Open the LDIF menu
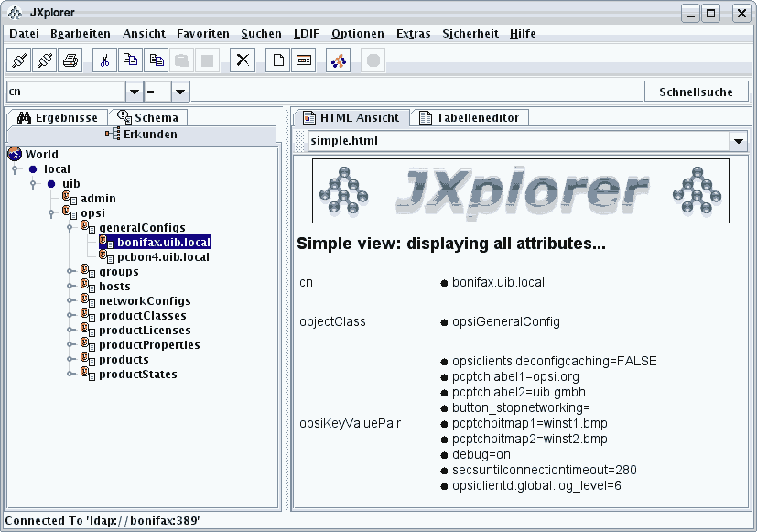757x532 pixels. pyautogui.click(x=307, y=34)
